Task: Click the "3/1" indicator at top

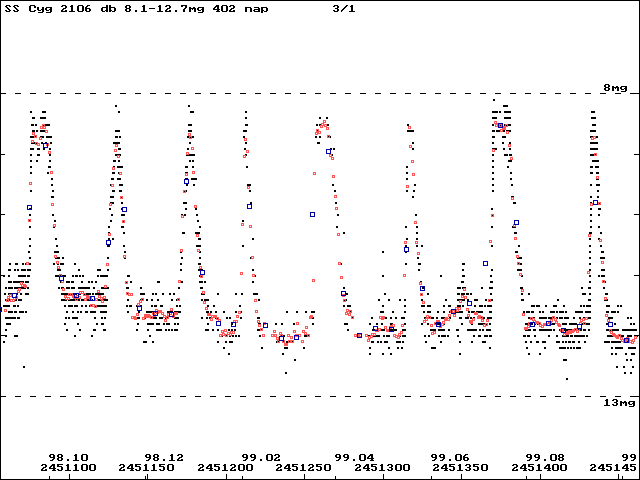Action: tap(344, 9)
